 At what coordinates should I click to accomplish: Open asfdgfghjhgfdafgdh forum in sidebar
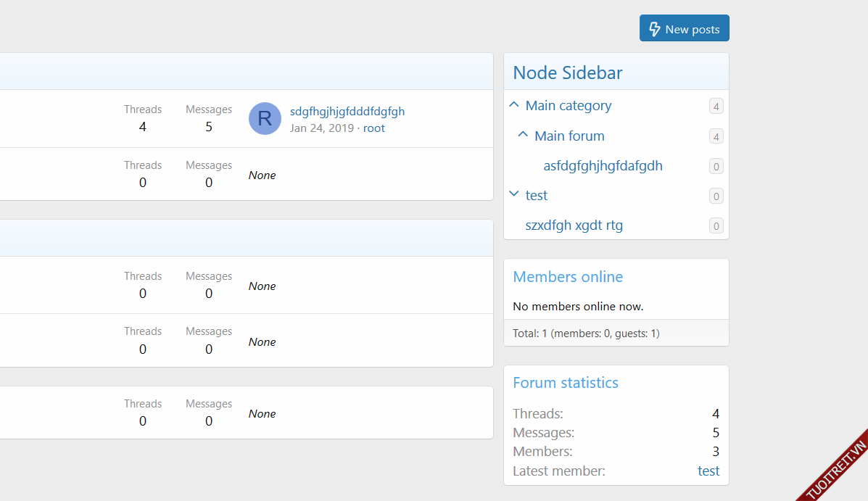tap(603, 166)
